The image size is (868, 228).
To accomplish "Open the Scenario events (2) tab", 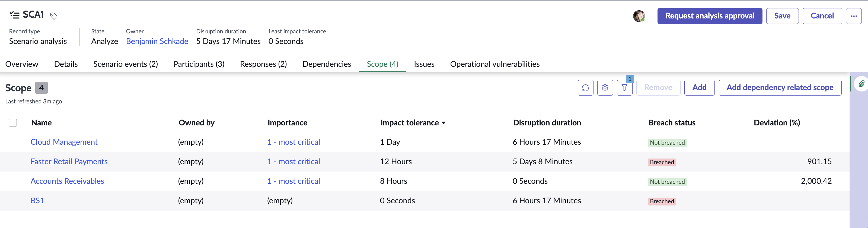I will point(126,64).
